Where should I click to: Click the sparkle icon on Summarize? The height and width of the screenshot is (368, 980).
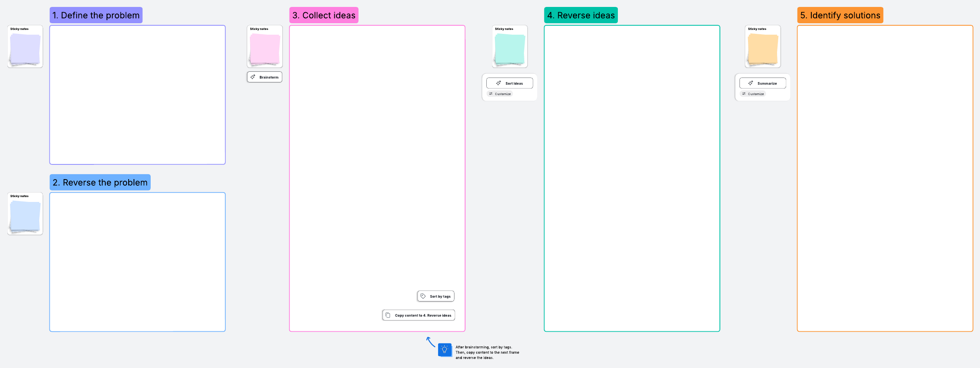coord(751,83)
